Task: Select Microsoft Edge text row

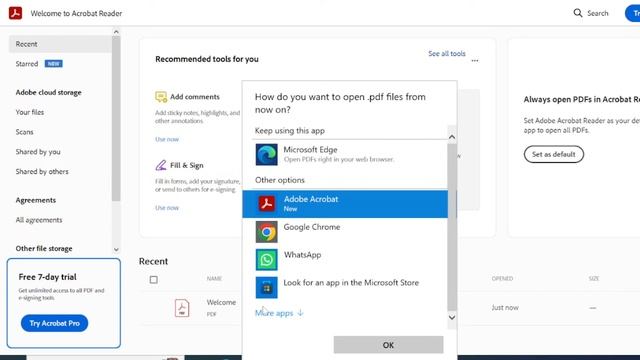Action: point(345,154)
